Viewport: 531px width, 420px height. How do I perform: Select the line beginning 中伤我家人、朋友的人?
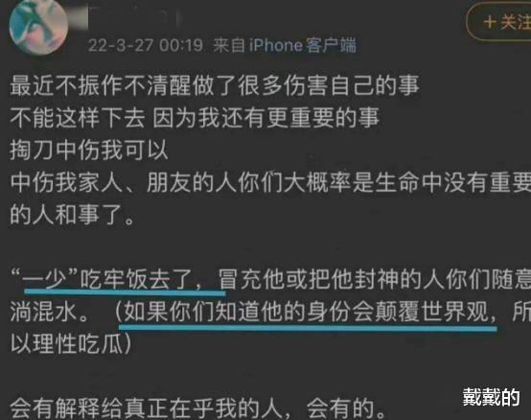point(270,182)
